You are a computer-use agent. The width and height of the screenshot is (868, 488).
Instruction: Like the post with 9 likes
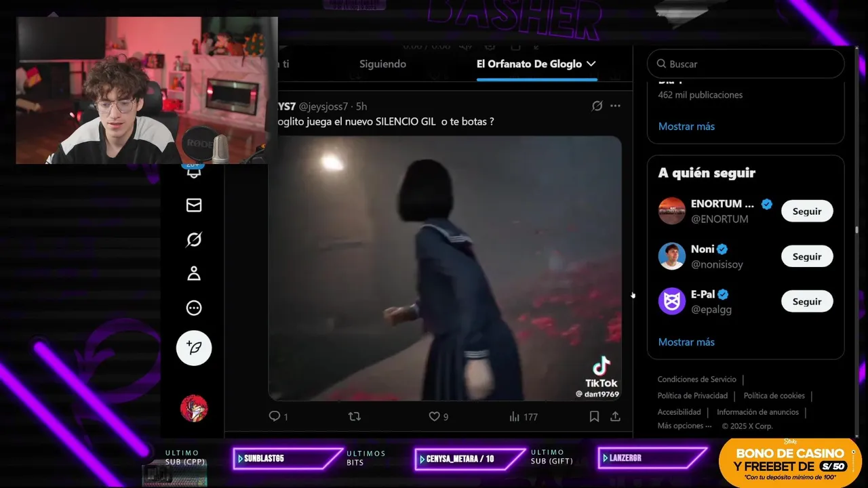(x=439, y=417)
